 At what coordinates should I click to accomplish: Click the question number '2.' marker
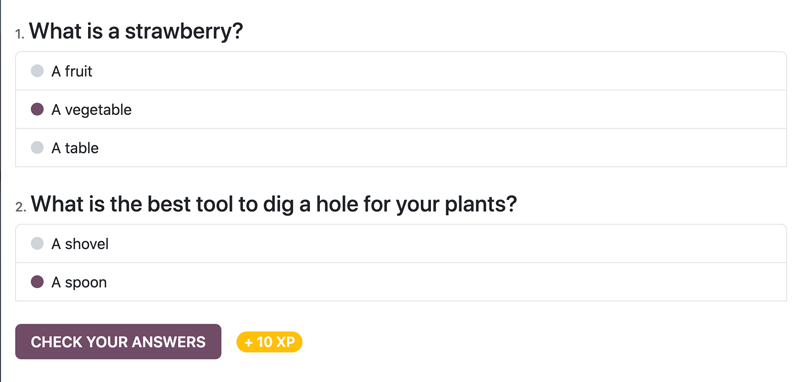20,207
